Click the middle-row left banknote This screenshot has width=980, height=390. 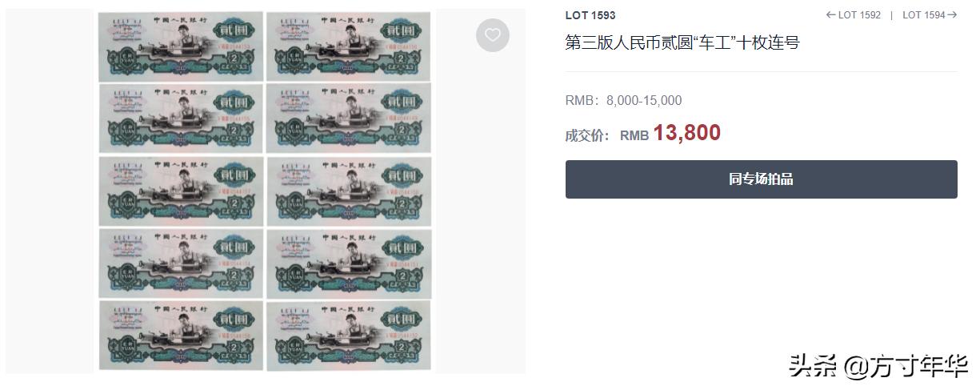[181, 191]
